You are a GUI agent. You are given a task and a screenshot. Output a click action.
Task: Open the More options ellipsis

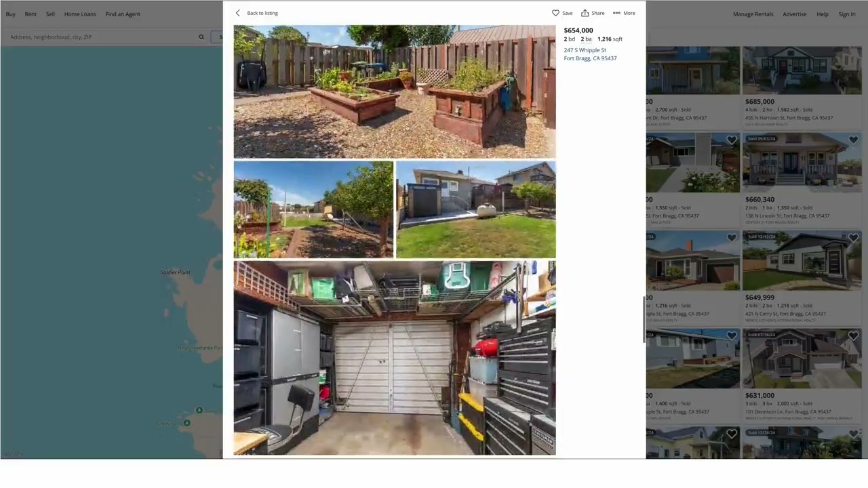click(616, 13)
